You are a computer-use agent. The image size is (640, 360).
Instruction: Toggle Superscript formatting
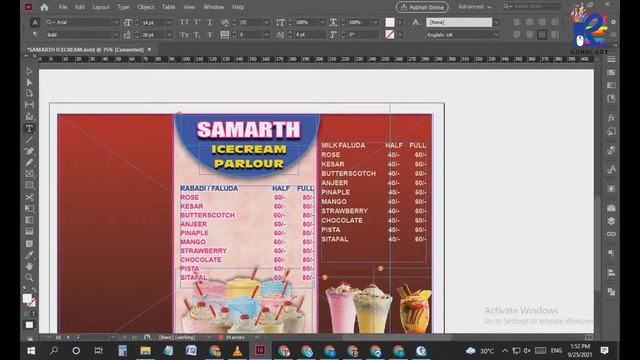197,22
